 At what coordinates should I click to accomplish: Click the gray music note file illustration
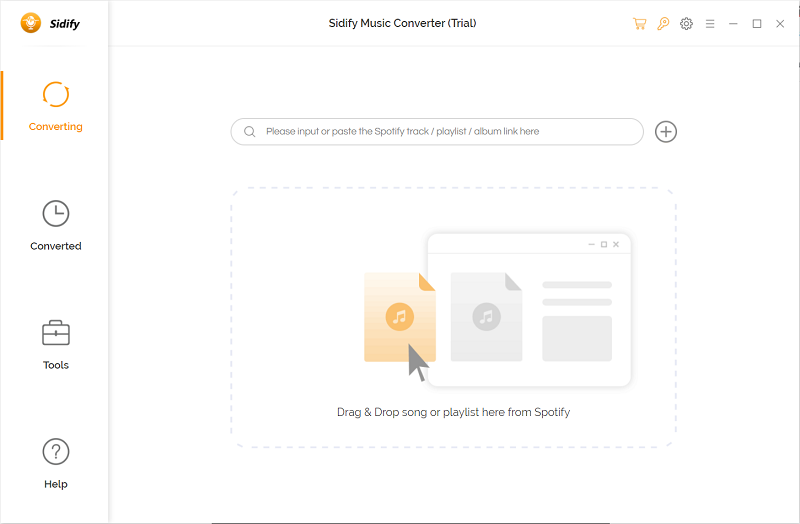[x=486, y=317]
